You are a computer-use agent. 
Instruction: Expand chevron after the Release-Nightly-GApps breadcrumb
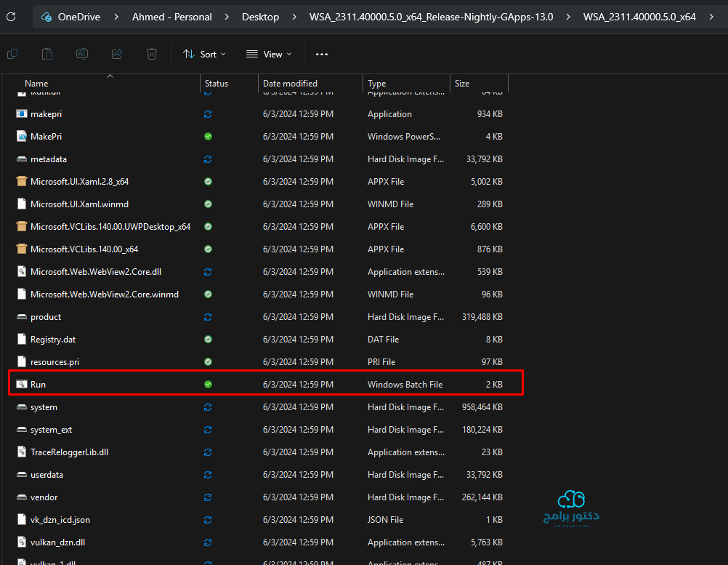tap(568, 17)
